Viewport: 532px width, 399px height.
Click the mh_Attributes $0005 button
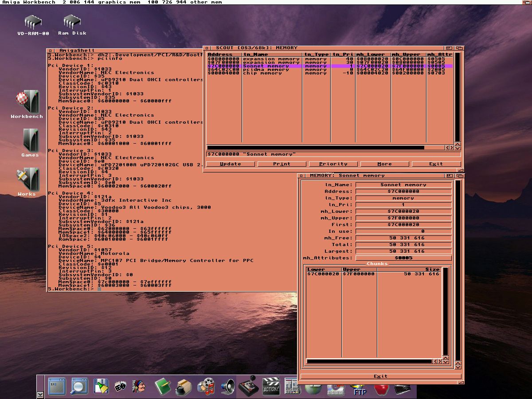click(403, 258)
